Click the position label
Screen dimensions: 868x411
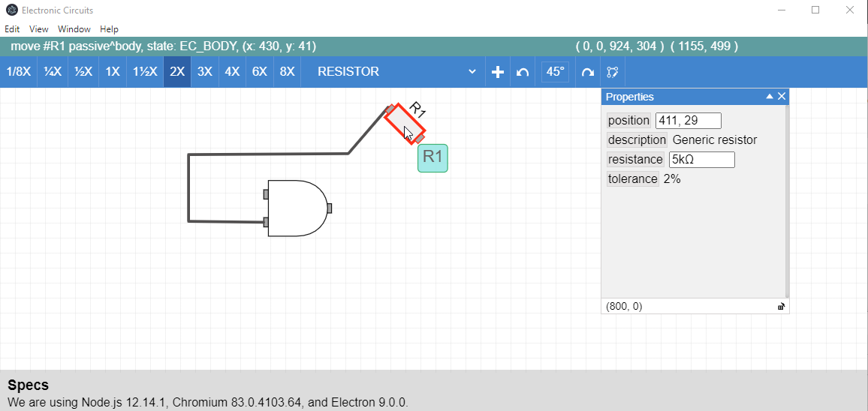point(629,121)
